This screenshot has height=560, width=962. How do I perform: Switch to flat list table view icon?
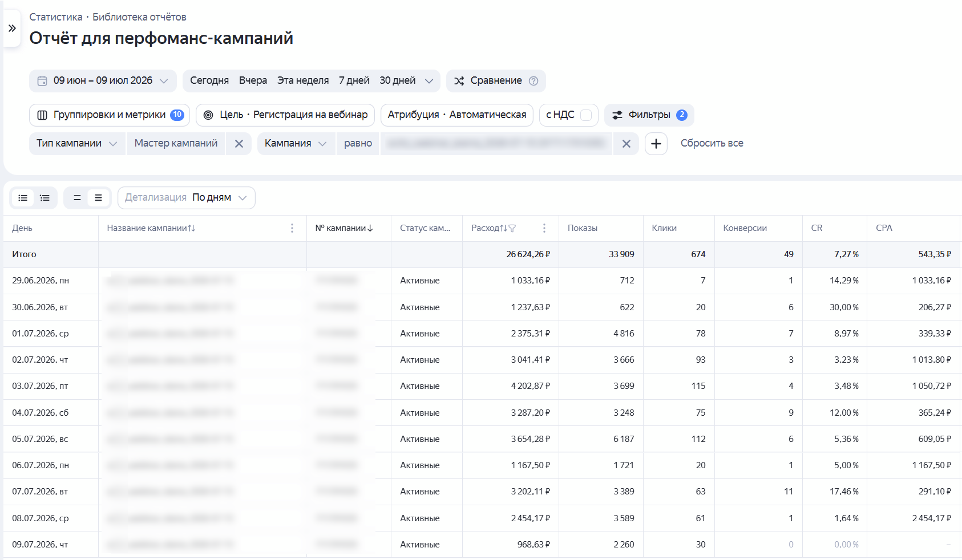(23, 198)
